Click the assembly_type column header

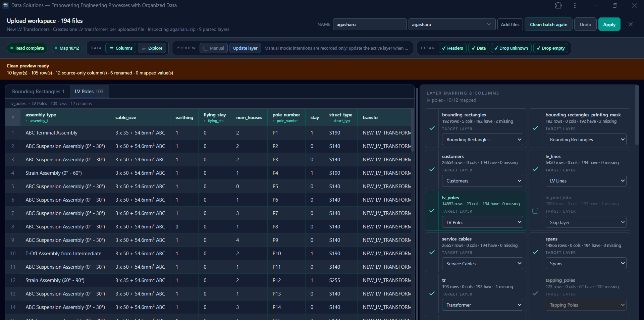click(65, 117)
